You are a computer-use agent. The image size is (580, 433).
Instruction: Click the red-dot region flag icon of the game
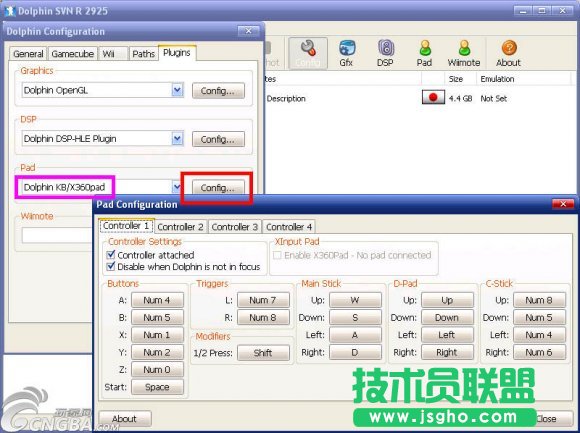(x=433, y=98)
